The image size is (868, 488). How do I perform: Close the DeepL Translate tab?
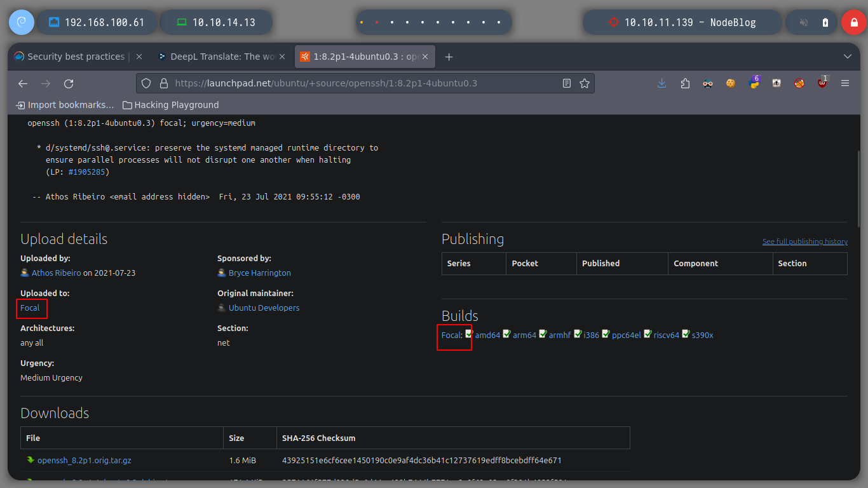click(x=282, y=57)
